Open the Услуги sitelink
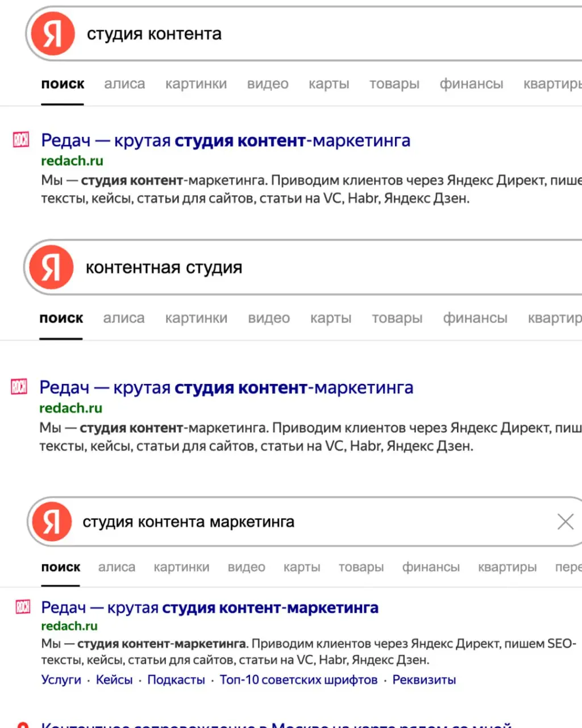 click(61, 680)
